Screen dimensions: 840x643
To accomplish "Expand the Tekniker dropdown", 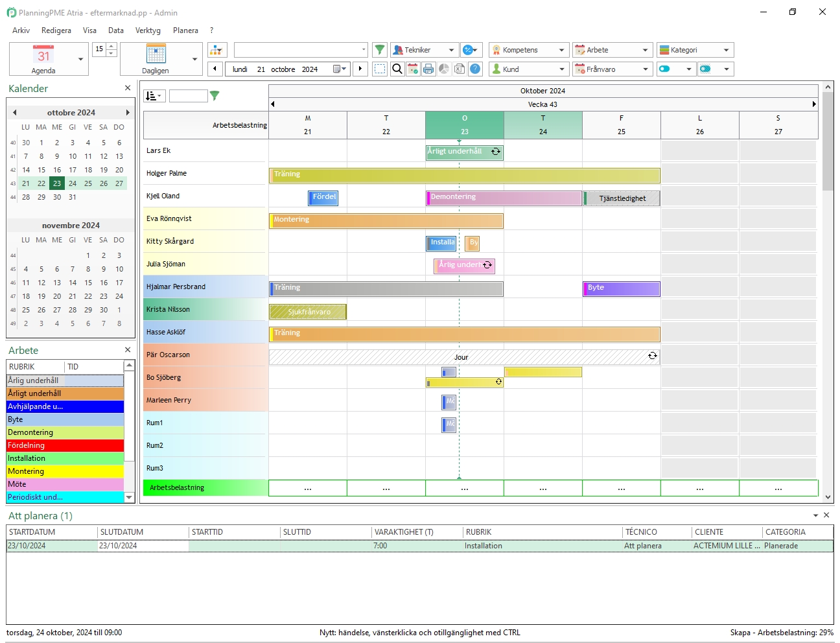I will (451, 50).
